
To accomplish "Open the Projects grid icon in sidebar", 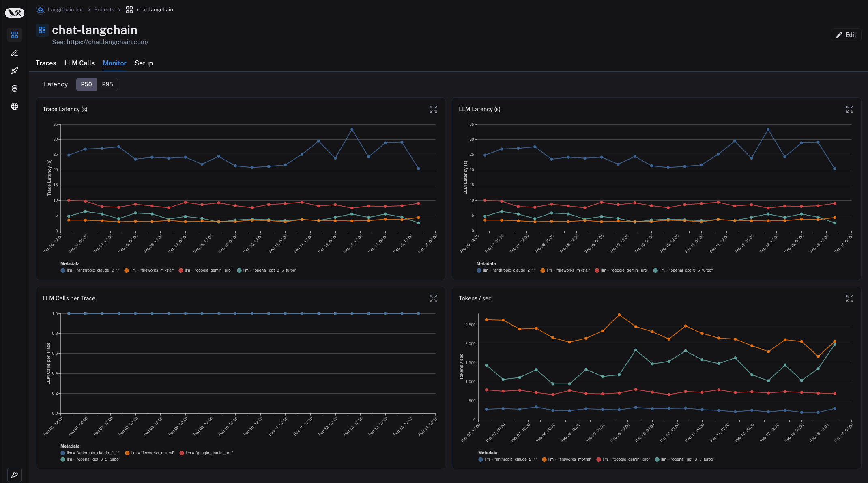I will pos(14,35).
